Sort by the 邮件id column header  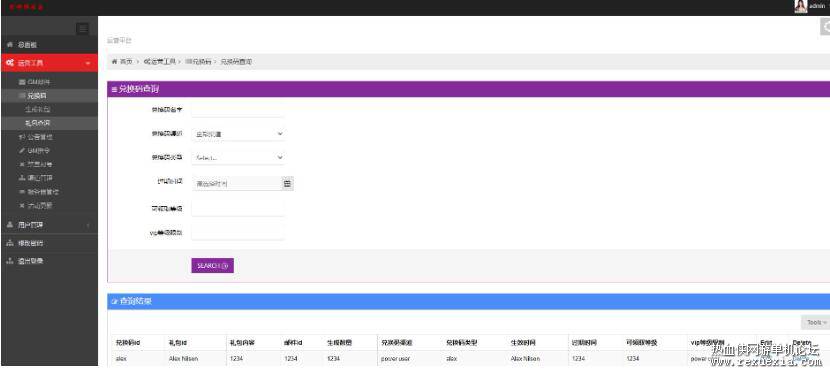[x=293, y=343]
